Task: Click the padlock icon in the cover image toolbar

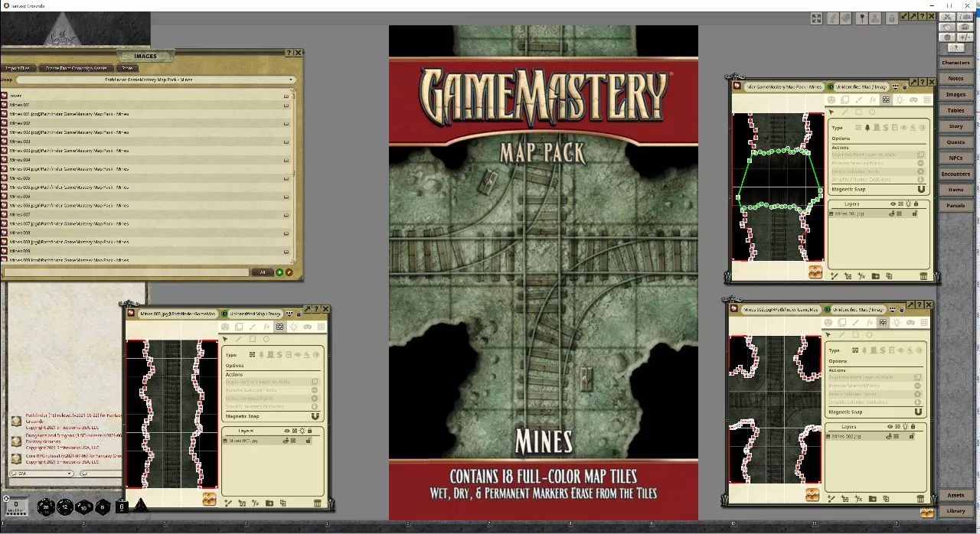Action: [x=892, y=18]
